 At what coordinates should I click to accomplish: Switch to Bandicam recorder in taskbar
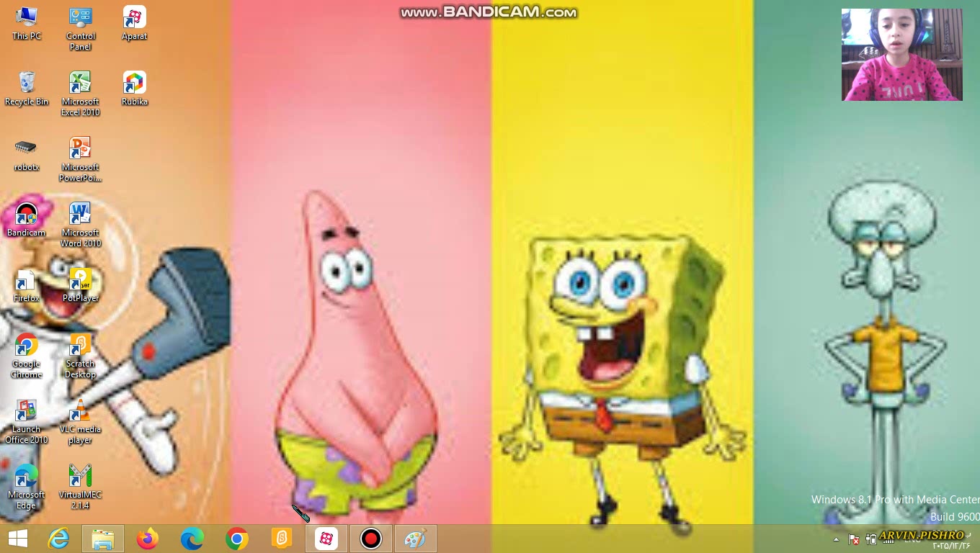pos(371,539)
